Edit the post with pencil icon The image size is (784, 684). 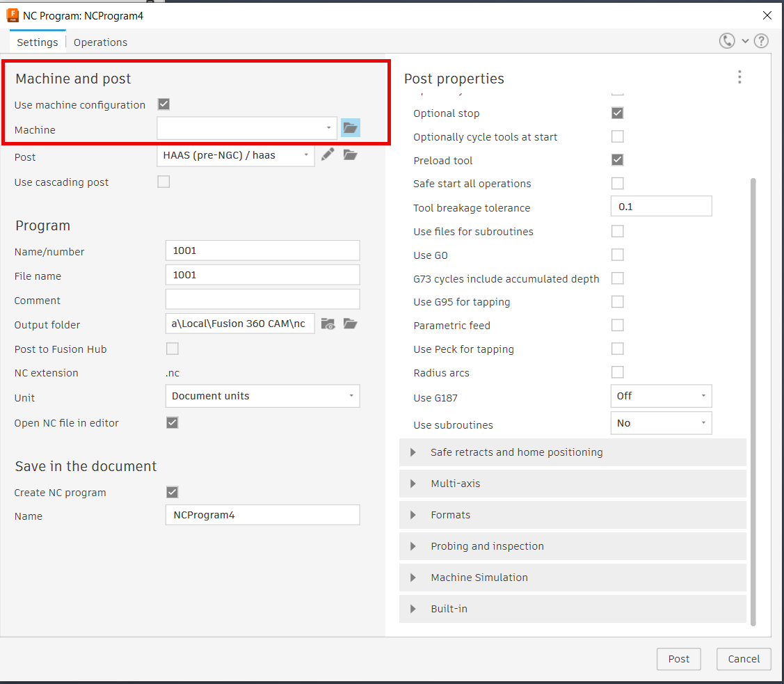[x=328, y=155]
